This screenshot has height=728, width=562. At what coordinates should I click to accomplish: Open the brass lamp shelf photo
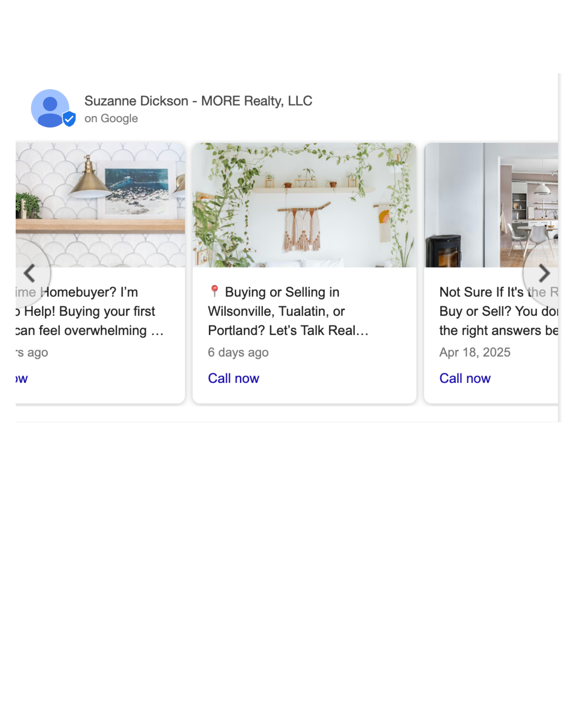click(x=100, y=205)
